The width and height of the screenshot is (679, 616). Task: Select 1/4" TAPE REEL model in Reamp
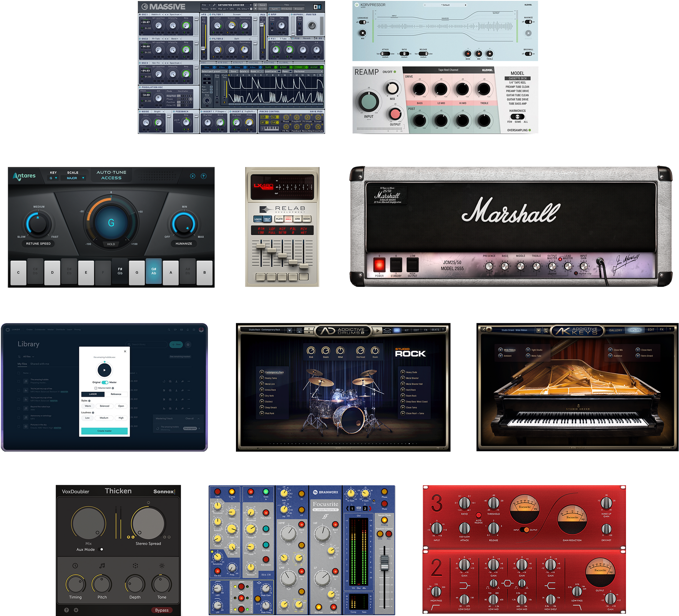[517, 83]
